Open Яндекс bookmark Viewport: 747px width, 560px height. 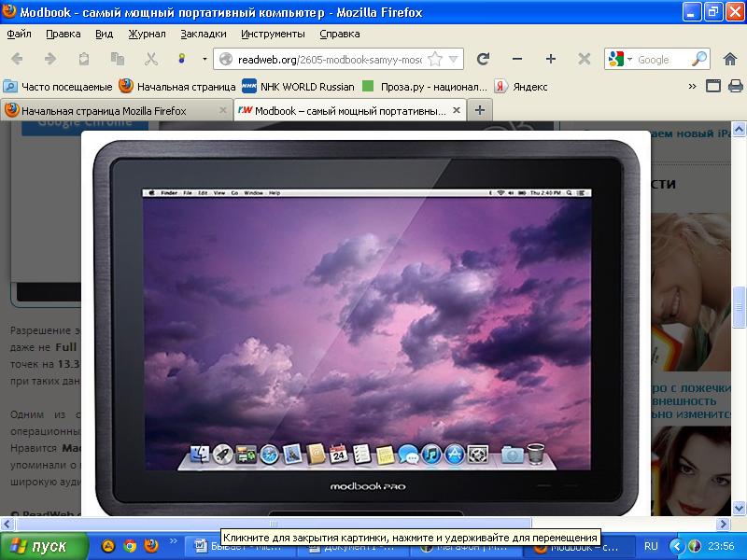click(x=522, y=87)
